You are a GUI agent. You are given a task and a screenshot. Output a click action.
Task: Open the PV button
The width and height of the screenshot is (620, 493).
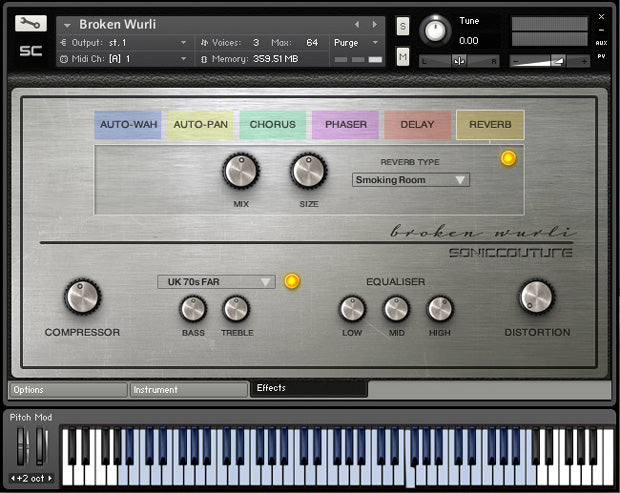pos(601,56)
